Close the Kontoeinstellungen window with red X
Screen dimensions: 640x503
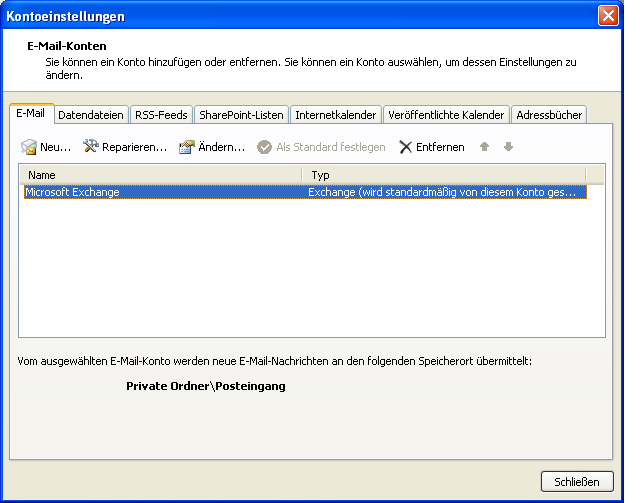607,16
